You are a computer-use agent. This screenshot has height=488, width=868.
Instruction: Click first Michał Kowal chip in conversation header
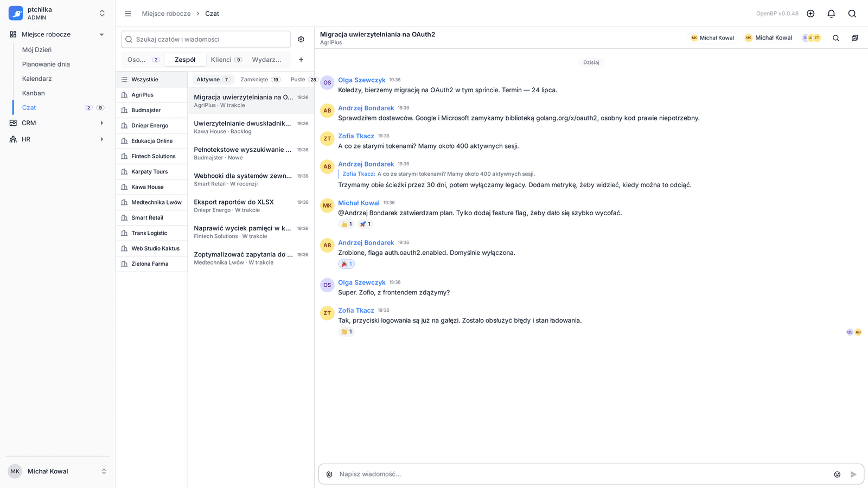pyautogui.click(x=712, y=38)
